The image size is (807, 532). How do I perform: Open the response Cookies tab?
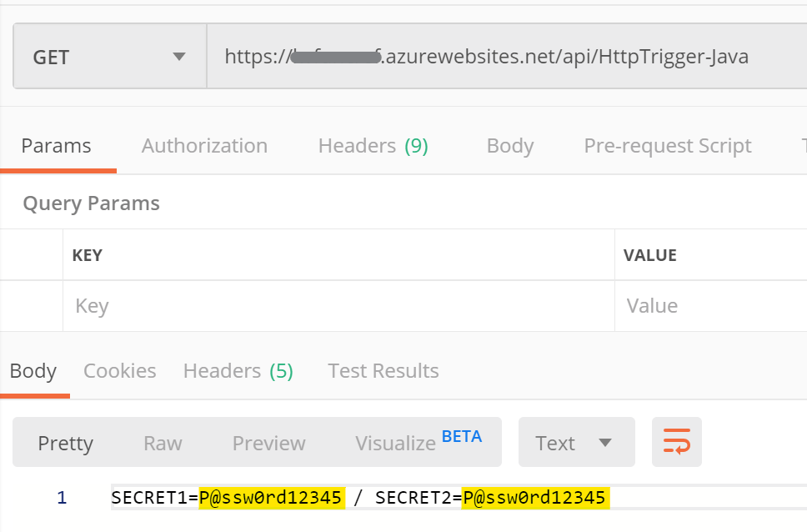pyautogui.click(x=119, y=371)
